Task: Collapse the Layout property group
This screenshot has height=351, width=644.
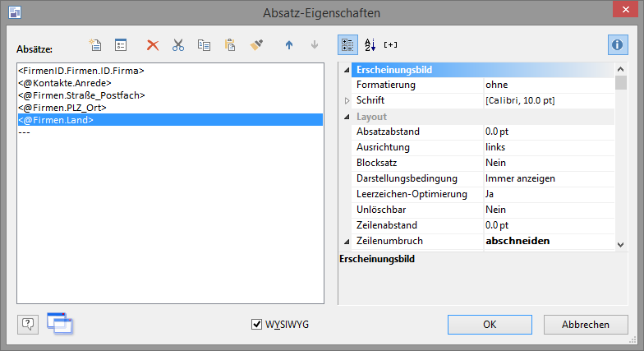Action: [x=347, y=117]
